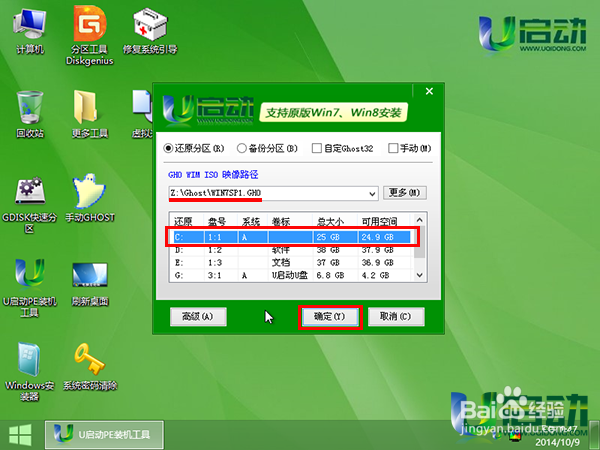
Task: Click the 高级 (A) button
Action: [x=198, y=316]
